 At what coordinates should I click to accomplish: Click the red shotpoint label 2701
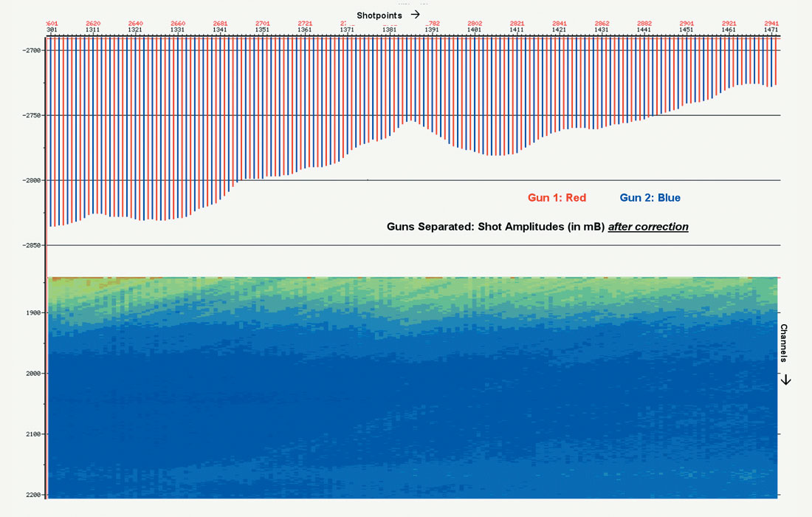263,24
